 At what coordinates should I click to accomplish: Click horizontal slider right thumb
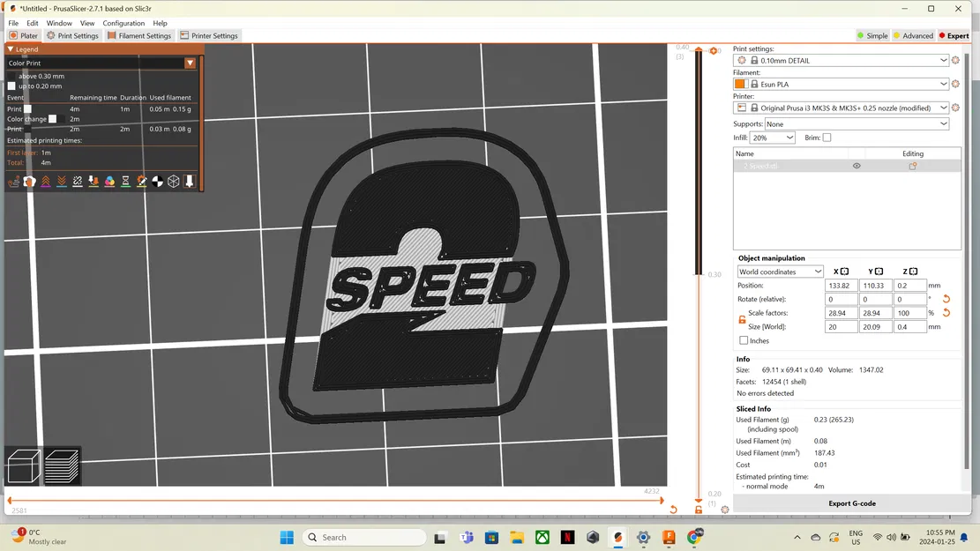(x=662, y=500)
